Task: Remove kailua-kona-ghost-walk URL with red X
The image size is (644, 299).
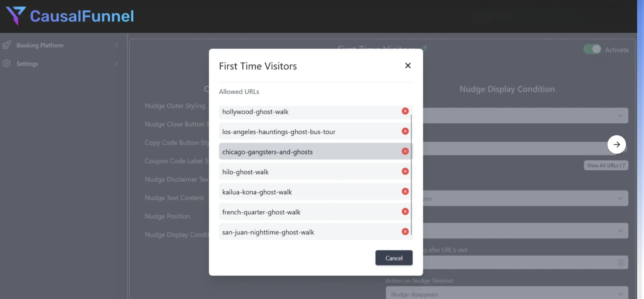Action: pos(405,191)
